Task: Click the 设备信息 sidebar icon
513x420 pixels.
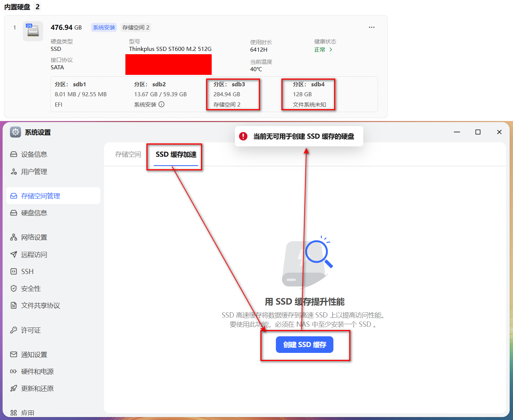Action: click(x=14, y=154)
